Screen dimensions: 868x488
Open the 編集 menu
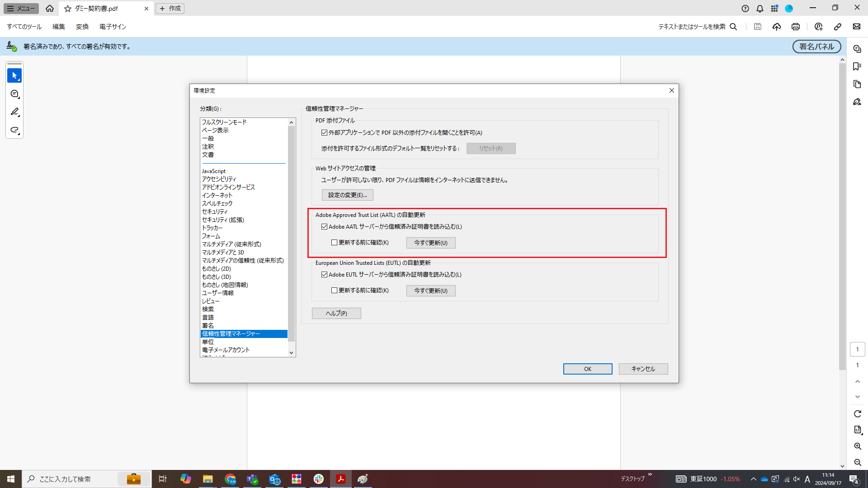59,27
